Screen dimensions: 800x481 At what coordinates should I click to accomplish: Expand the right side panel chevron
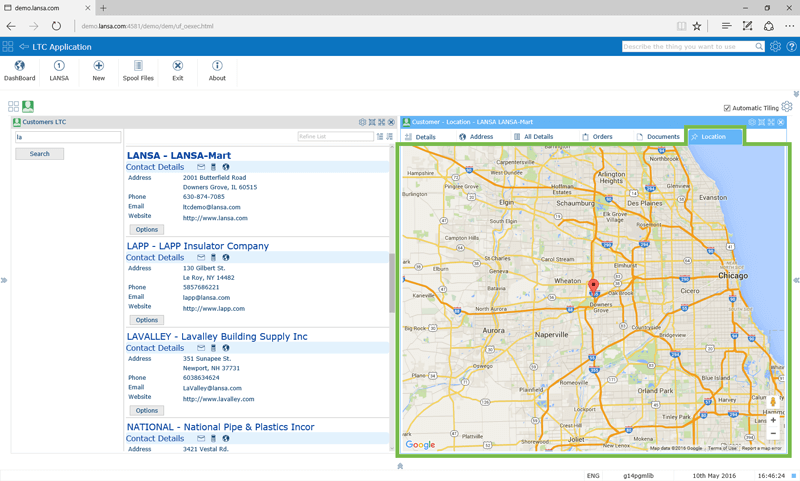[796, 280]
